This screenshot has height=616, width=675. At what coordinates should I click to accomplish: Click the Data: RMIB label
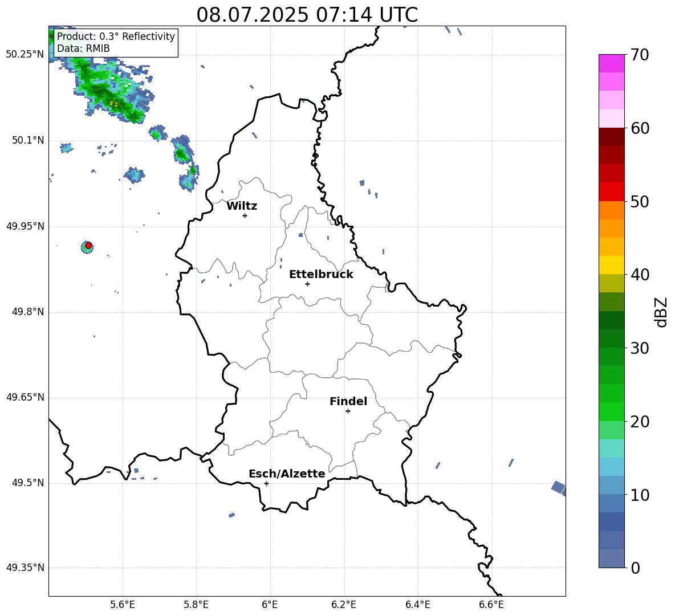pyautogui.click(x=83, y=48)
